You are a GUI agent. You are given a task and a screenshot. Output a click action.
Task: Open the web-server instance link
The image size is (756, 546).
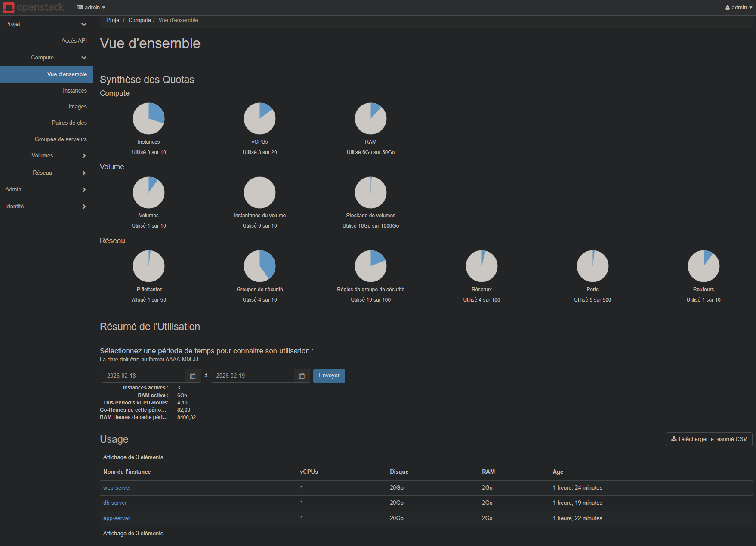(117, 488)
